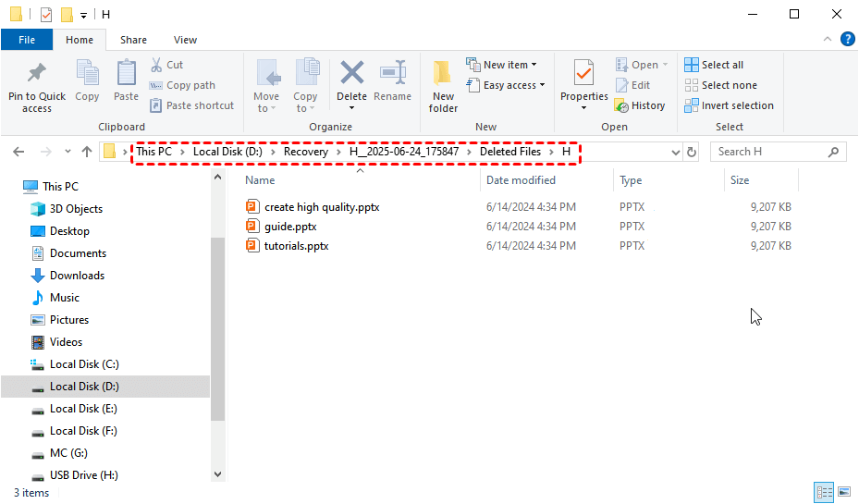
Task: Open recent locations dropdown arrow
Action: [67, 152]
